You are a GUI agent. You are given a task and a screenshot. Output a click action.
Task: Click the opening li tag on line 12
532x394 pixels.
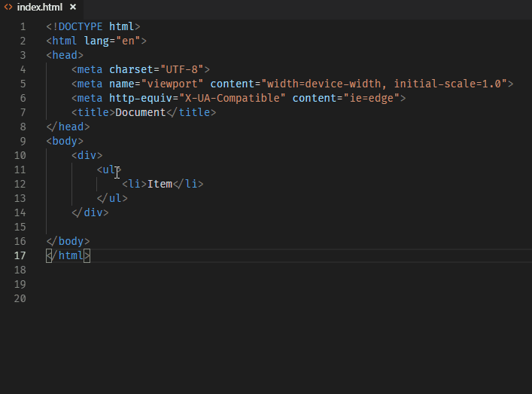(x=135, y=184)
